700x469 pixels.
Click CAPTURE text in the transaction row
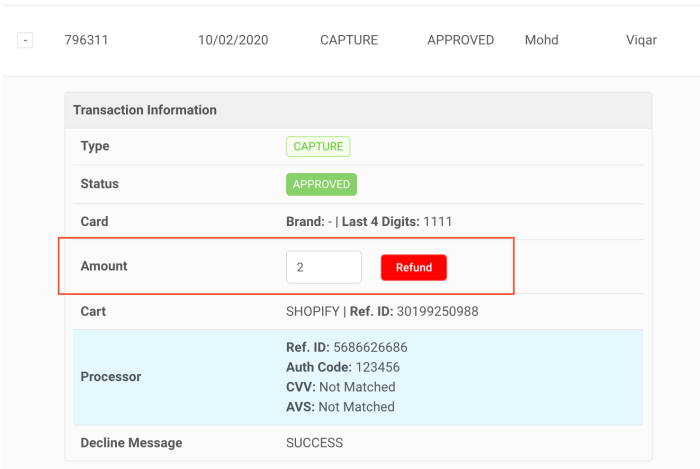[348, 41]
